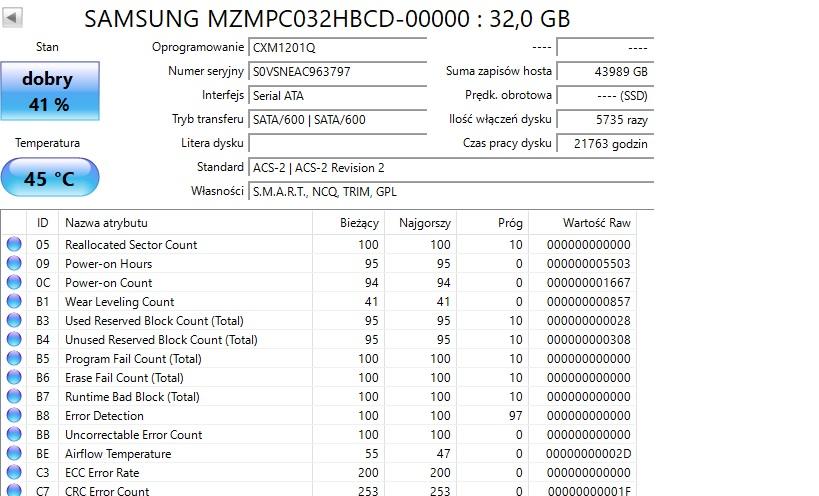This screenshot has height=496, width=819.
Task: Click status icon for Airflow Temperature
Action: click(14, 453)
